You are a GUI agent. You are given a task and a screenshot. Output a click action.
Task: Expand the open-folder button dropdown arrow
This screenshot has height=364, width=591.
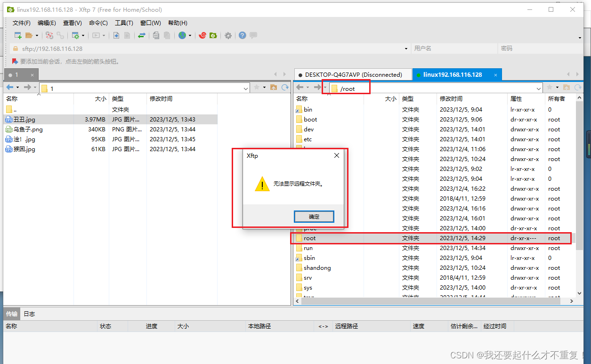point(37,35)
